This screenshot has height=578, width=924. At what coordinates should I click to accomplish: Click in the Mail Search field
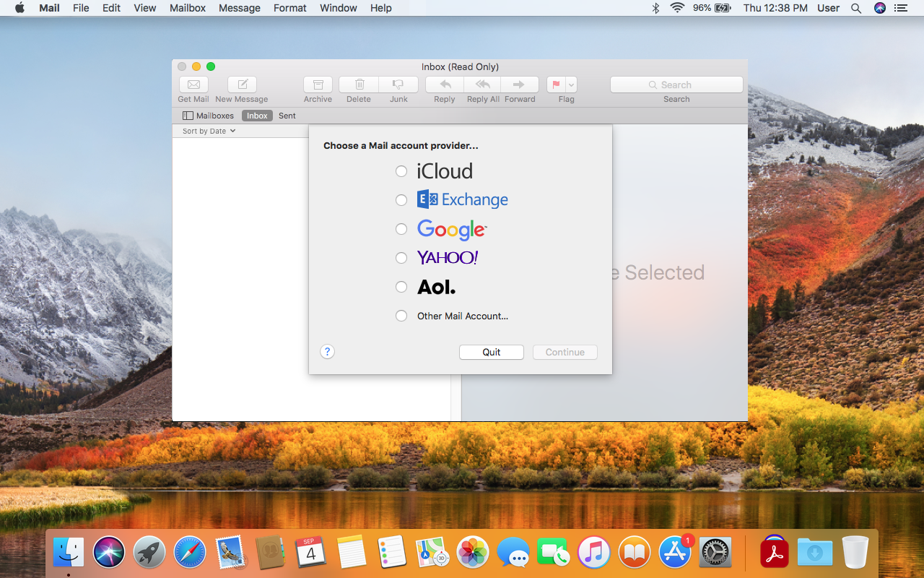676,85
